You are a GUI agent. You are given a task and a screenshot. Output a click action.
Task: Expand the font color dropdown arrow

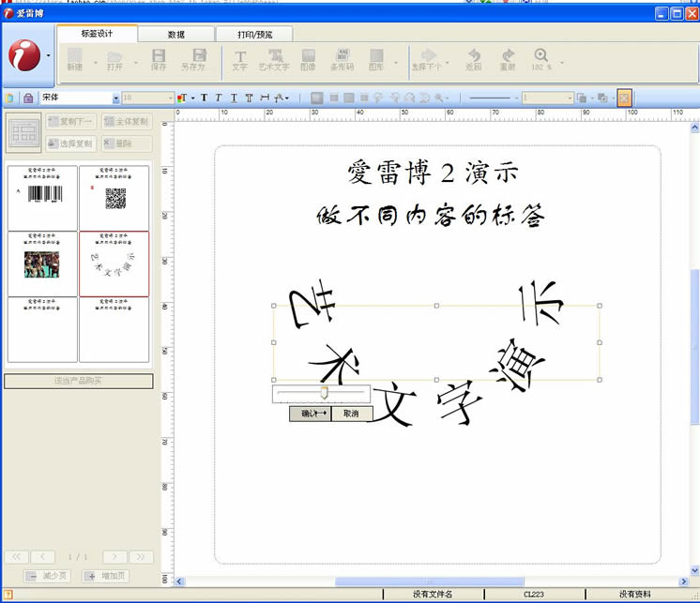[x=193, y=98]
